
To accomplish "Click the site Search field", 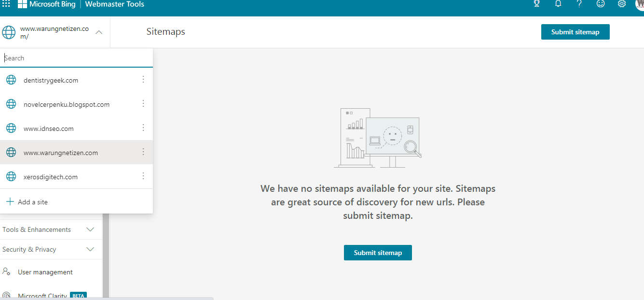I will pyautogui.click(x=76, y=58).
